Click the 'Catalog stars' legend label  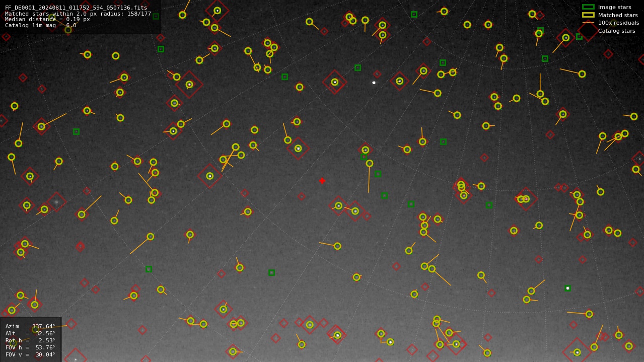pos(616,31)
